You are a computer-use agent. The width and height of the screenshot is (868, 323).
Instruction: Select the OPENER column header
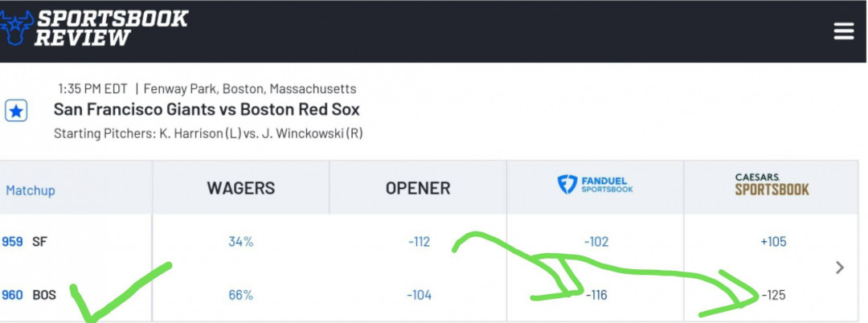418,188
